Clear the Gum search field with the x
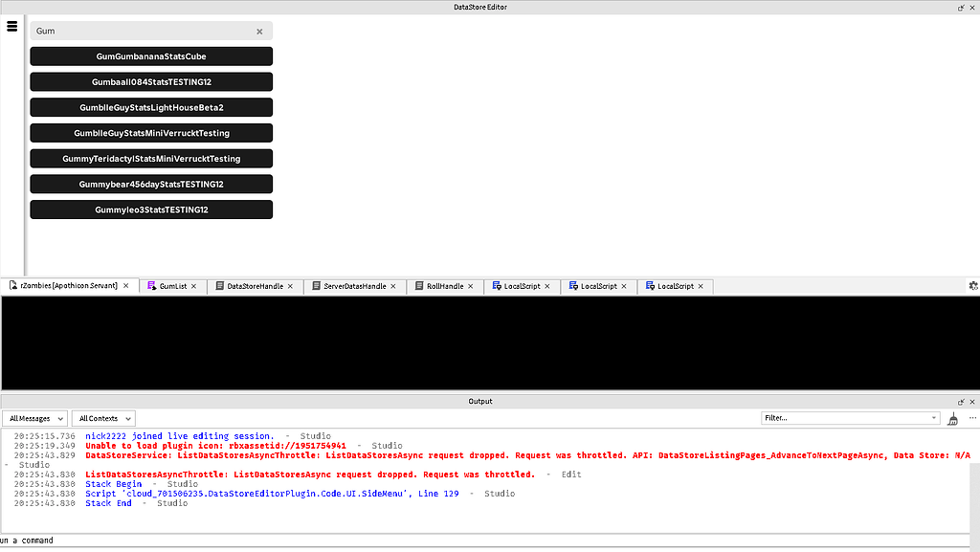Image resolution: width=980 pixels, height=552 pixels. point(258,31)
